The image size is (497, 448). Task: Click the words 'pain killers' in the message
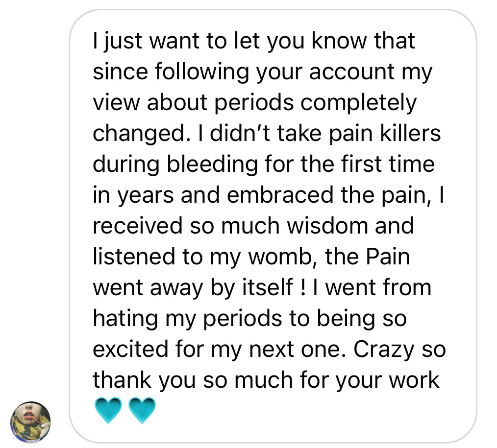click(384, 133)
